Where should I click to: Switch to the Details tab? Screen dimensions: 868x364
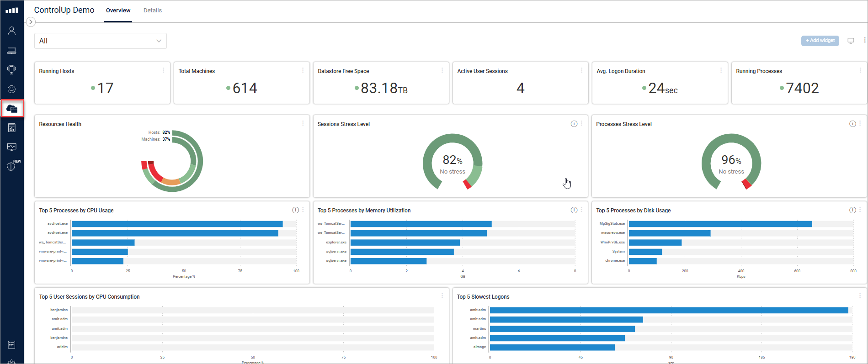click(x=152, y=11)
